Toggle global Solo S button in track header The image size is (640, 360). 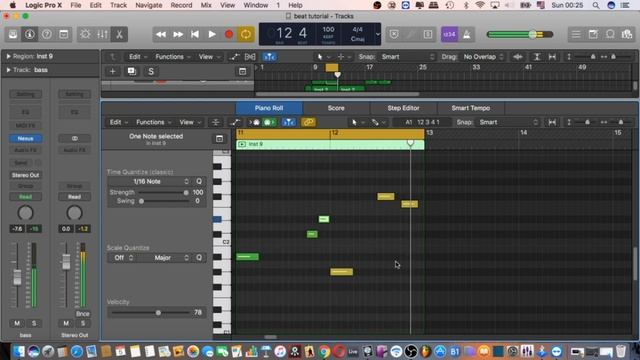point(151,71)
